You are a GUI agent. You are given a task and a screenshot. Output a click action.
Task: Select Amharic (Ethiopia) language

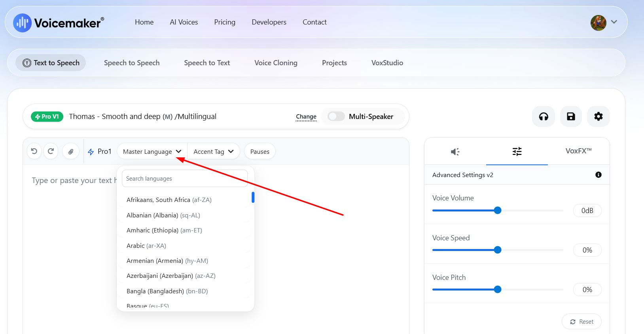(164, 230)
